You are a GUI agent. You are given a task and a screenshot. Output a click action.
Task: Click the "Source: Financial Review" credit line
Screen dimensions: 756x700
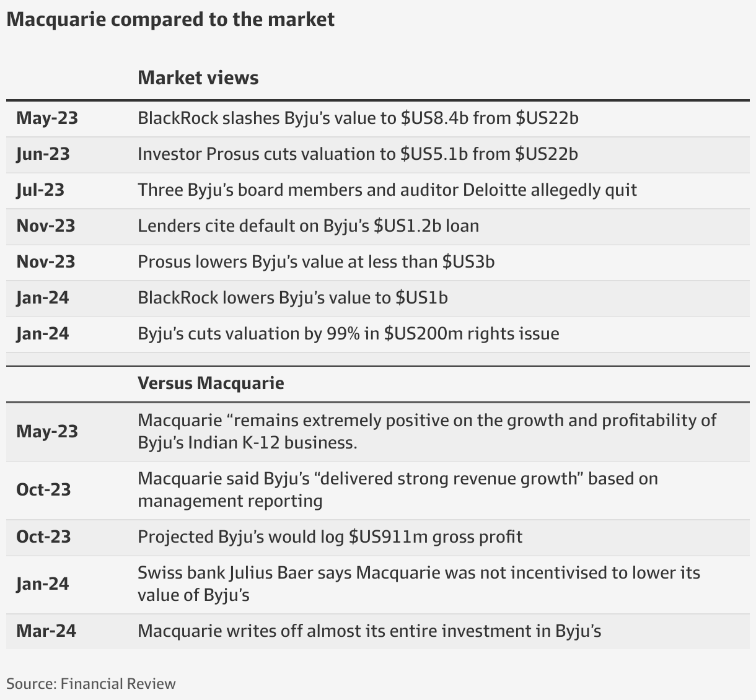click(x=91, y=684)
